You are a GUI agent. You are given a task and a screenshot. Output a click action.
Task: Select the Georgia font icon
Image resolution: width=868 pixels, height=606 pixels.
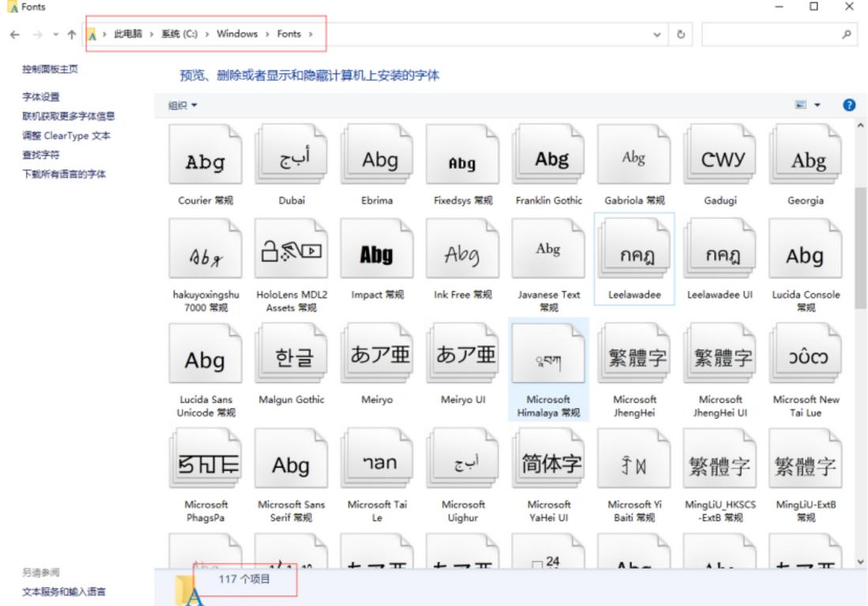point(806,154)
